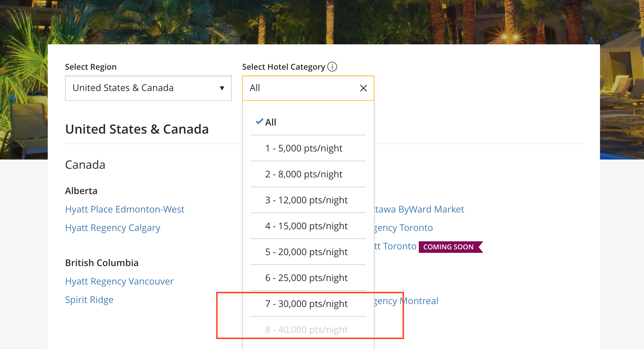Choose 6 - 25,000 pts/night category

click(x=306, y=278)
